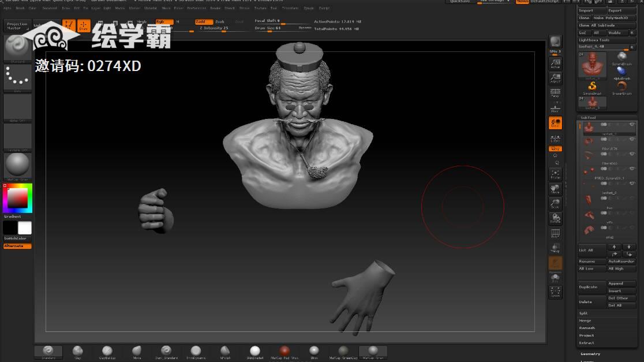
Task: Toggle Persp perspective view
Action: click(x=555, y=93)
